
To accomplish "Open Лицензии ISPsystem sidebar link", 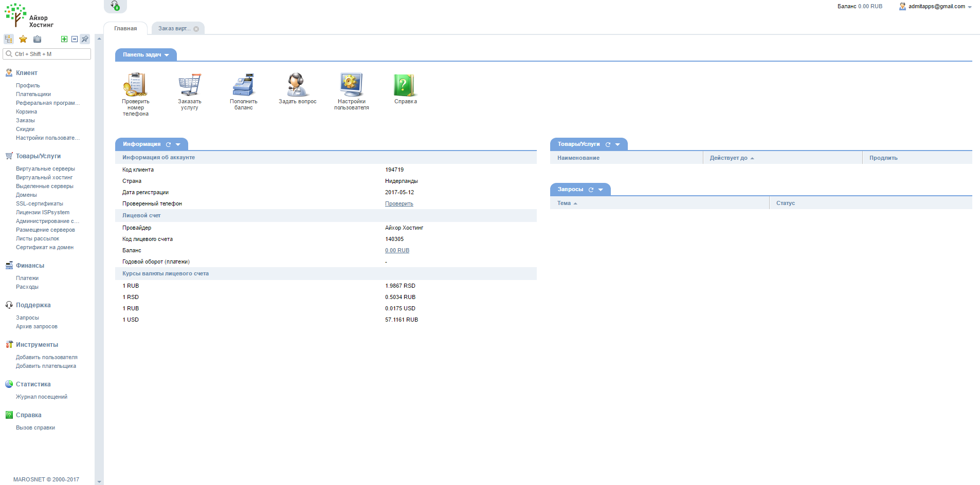I will (43, 213).
